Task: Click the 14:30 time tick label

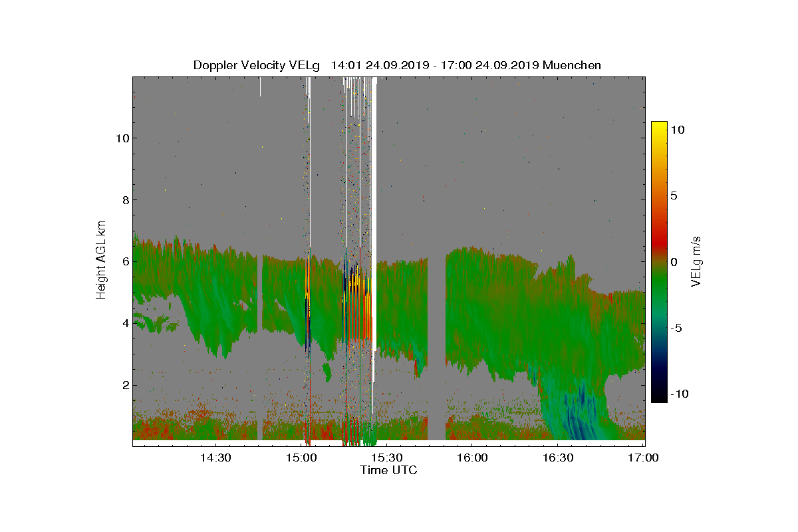Action: tap(215, 458)
